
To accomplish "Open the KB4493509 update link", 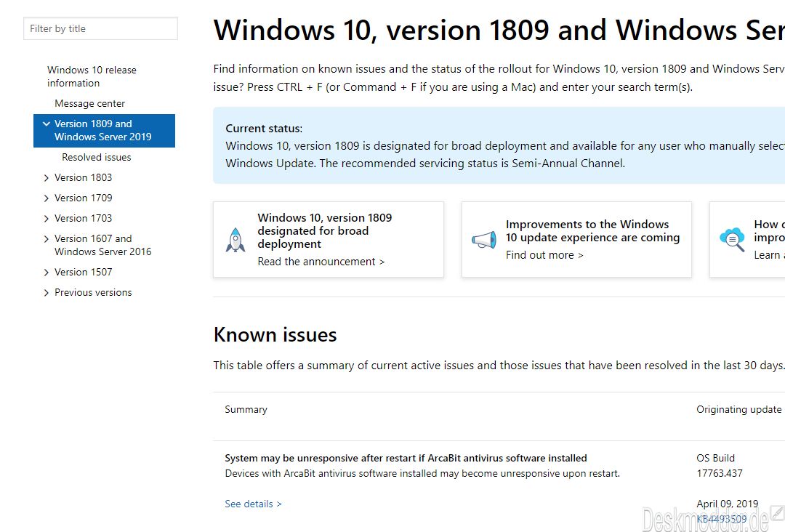I will [722, 519].
